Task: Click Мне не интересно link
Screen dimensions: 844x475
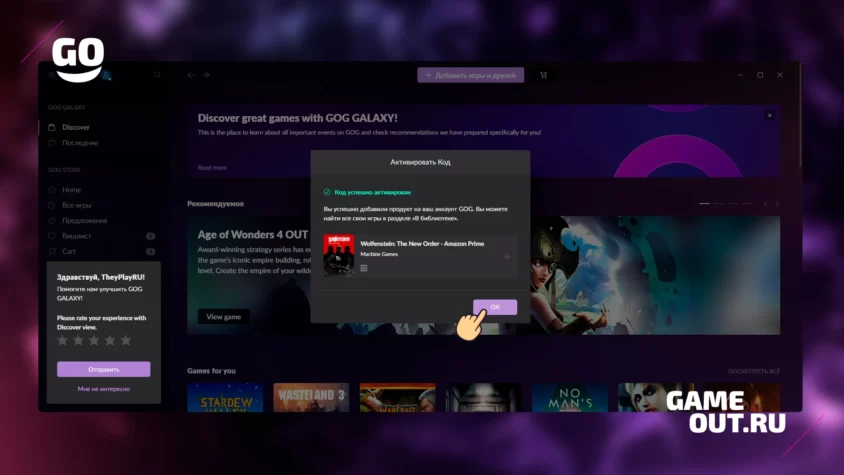Action: [x=103, y=389]
